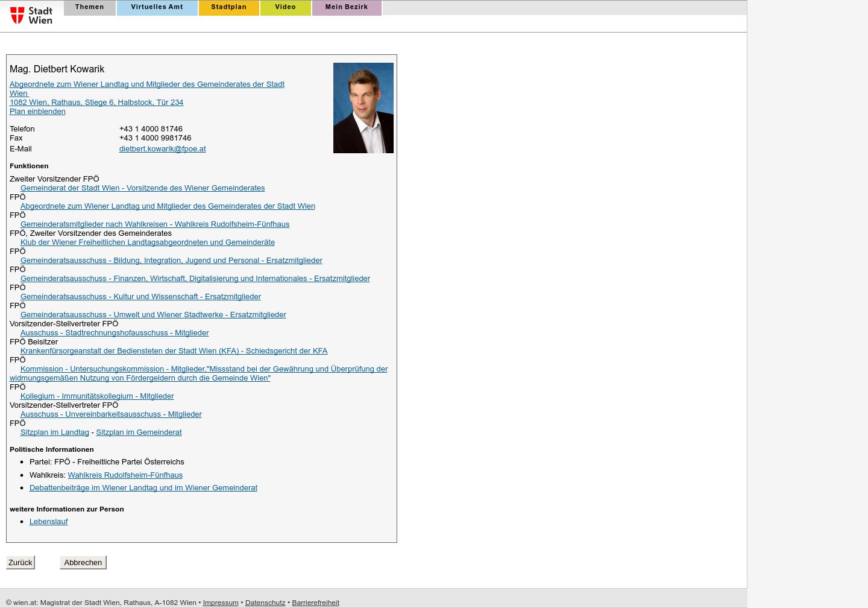This screenshot has height=608, width=868.
Task: Open Gemeinderatsausschuss Finanzen, Wirtschaft link
Action: click(x=195, y=279)
